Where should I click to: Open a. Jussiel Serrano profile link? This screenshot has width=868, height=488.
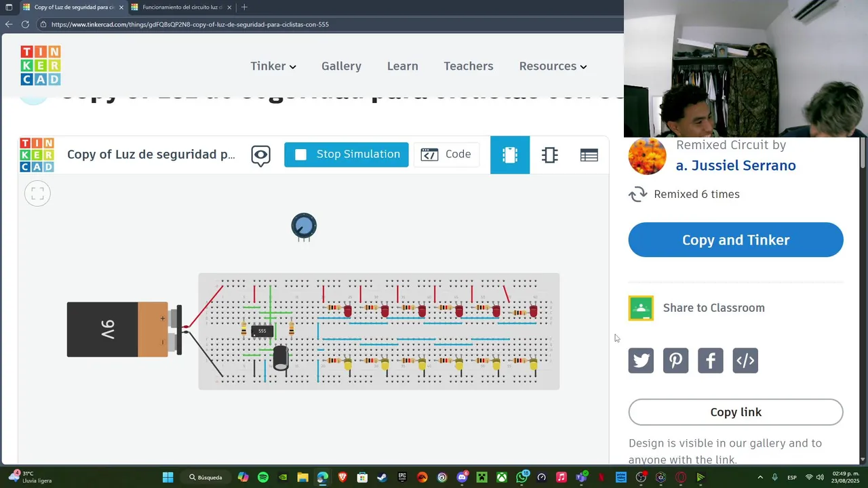pos(736,165)
